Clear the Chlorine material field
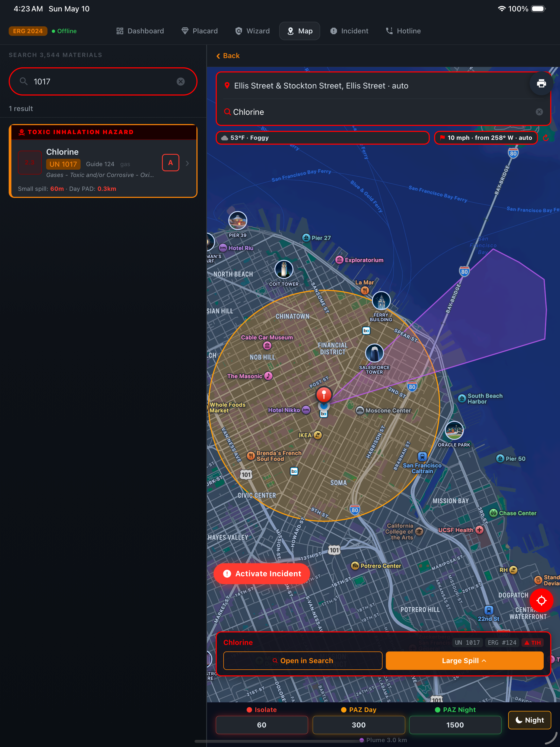The image size is (560, 747). pyautogui.click(x=539, y=112)
